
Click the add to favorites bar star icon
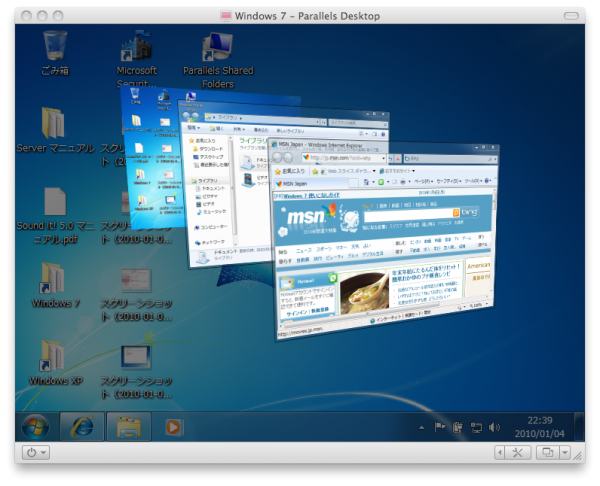pos(315,171)
